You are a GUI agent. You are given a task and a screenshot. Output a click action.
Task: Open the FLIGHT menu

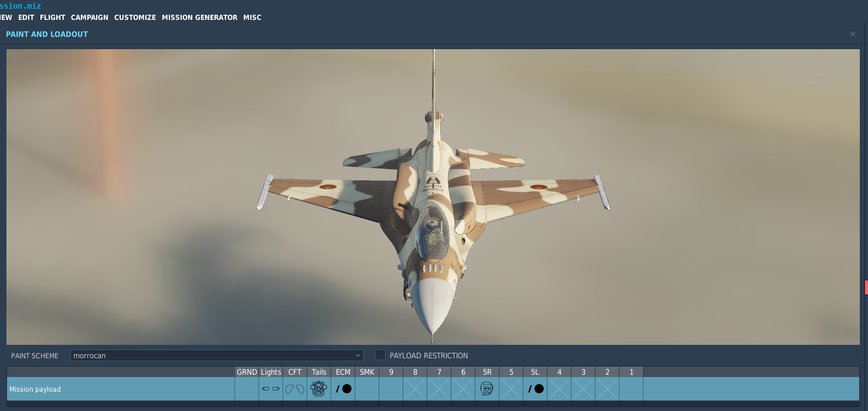click(x=52, y=18)
